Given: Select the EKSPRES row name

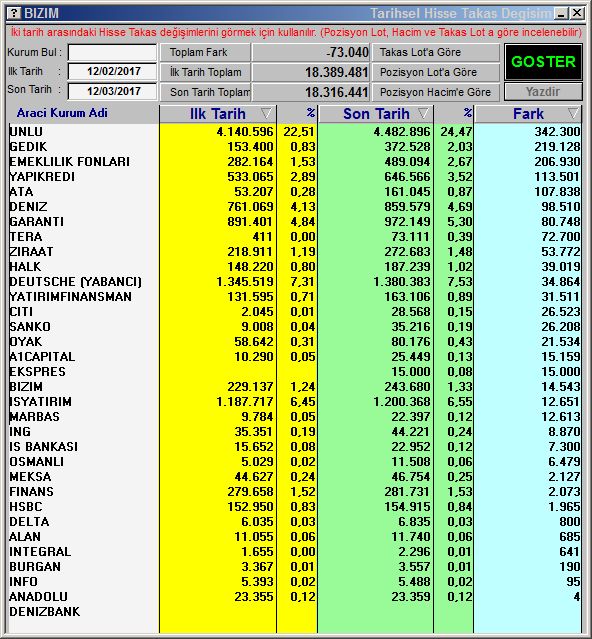Looking at the screenshot, I should (37, 372).
